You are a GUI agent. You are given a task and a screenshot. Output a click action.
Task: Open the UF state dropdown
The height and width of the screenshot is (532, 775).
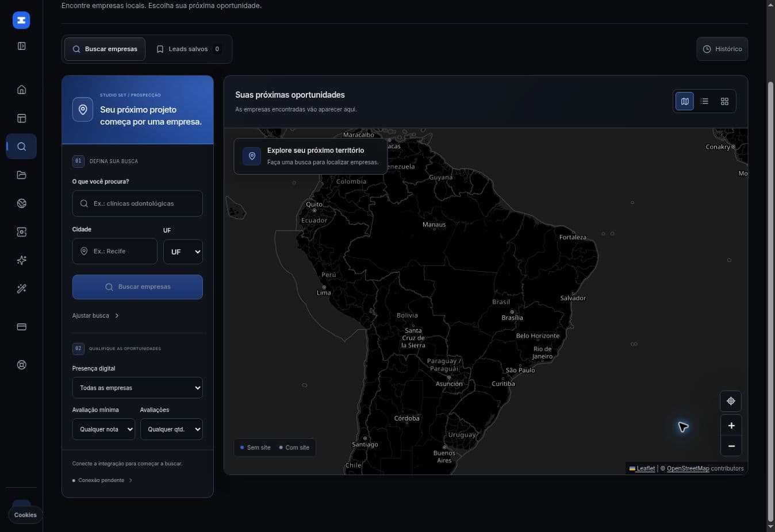[183, 252]
